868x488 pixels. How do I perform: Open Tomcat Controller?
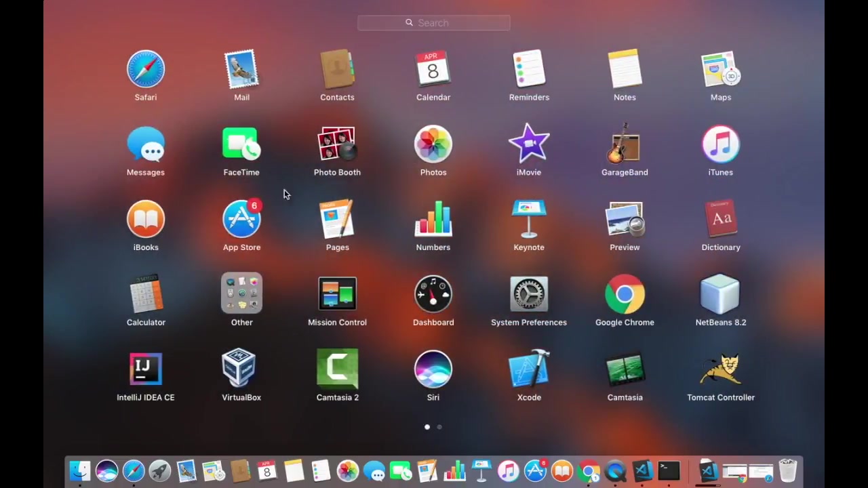(720, 368)
